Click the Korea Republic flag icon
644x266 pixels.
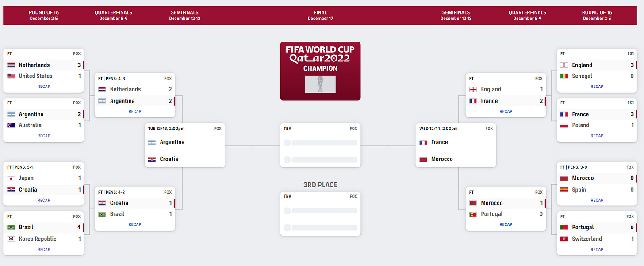pyautogui.click(x=11, y=239)
